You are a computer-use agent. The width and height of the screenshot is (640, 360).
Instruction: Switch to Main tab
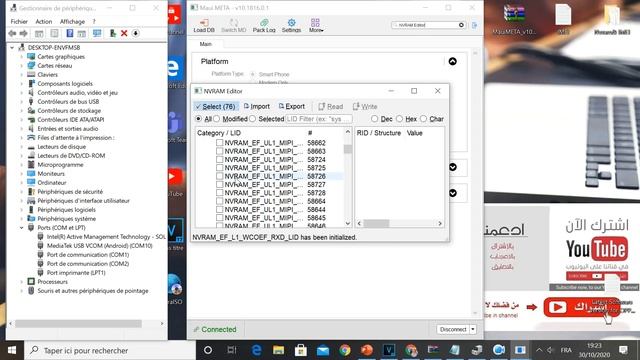(206, 44)
